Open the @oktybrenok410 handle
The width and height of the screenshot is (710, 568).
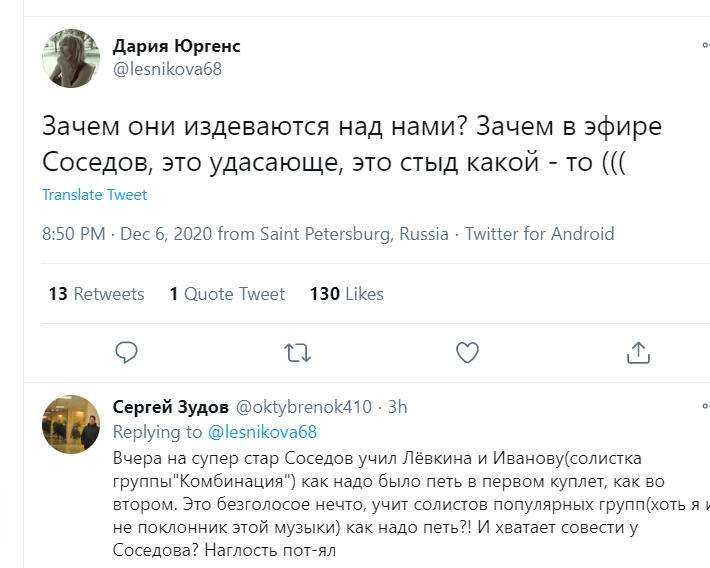click(x=303, y=407)
